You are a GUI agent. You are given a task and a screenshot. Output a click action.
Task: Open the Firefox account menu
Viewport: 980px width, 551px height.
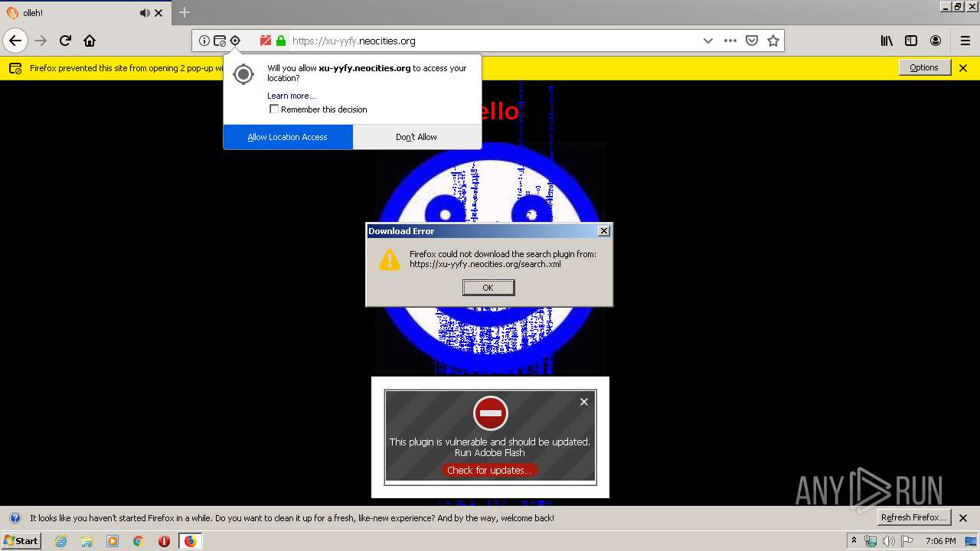coord(936,41)
